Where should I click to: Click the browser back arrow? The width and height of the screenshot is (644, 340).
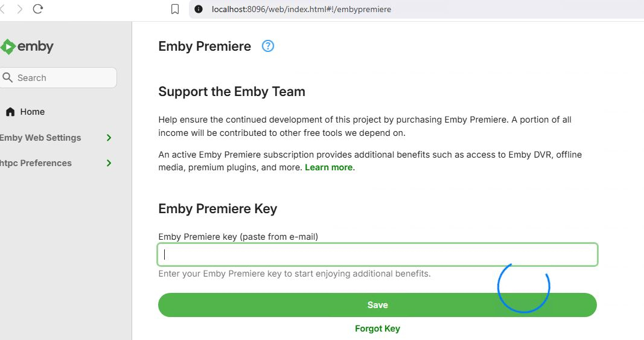2,9
